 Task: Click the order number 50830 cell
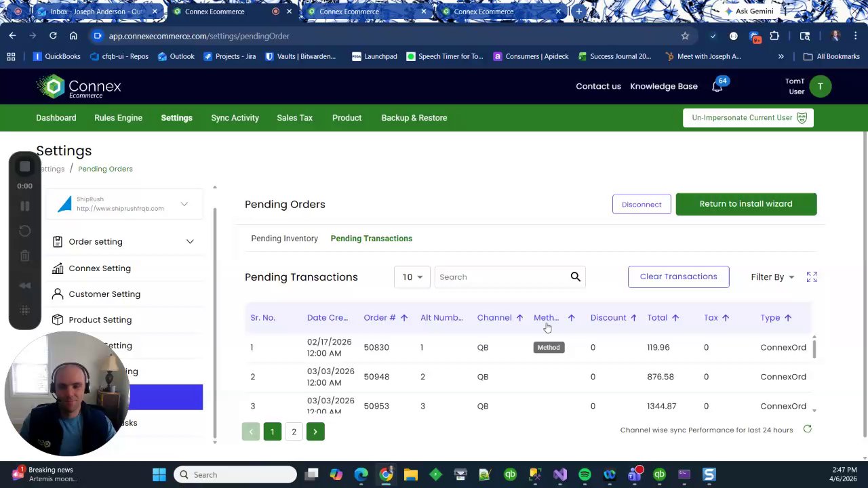pos(376,348)
